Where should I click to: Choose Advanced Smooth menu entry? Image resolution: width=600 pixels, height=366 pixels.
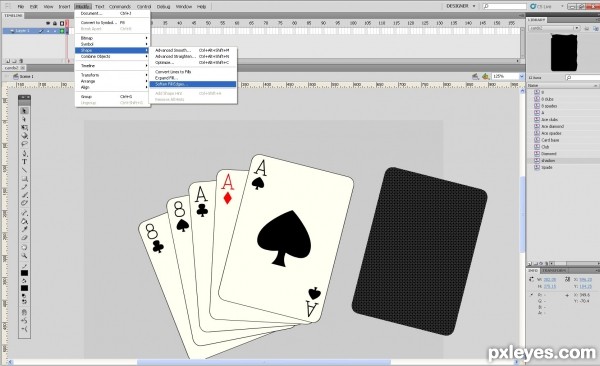tap(193, 50)
